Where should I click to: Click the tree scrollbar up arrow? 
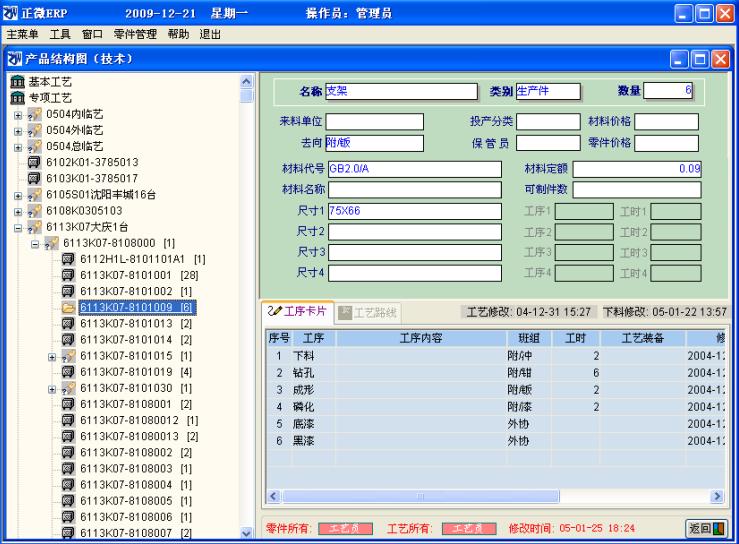[x=246, y=82]
